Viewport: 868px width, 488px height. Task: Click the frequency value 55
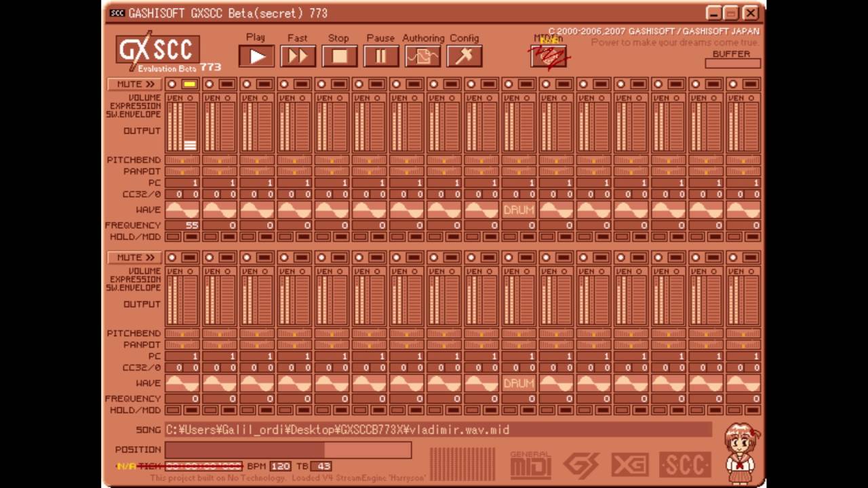pos(182,225)
